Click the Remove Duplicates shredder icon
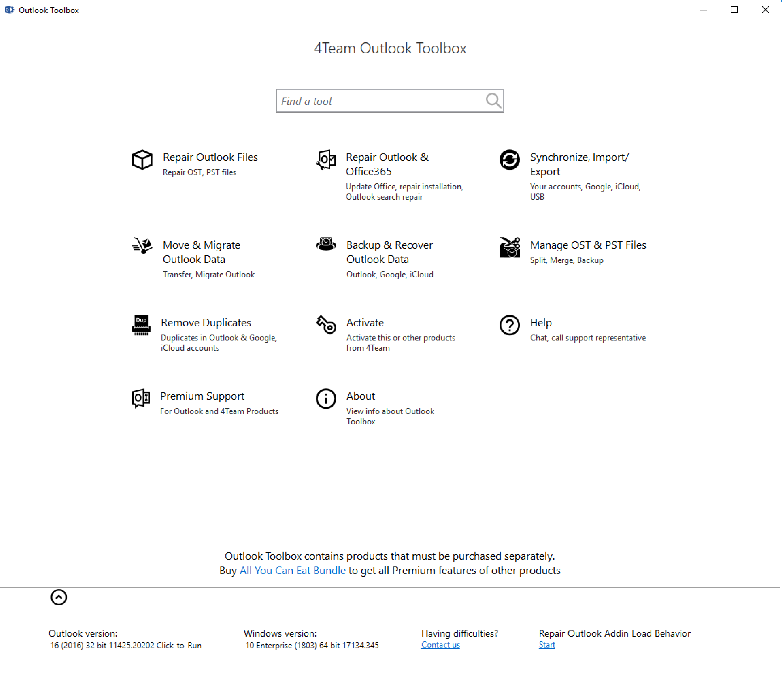The width and height of the screenshot is (784, 687). coord(141,325)
